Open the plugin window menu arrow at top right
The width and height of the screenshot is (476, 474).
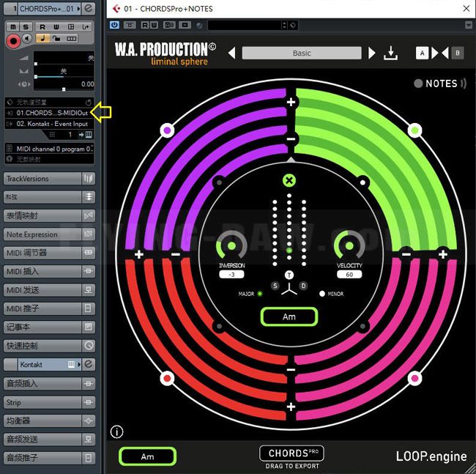pyautogui.click(x=469, y=25)
